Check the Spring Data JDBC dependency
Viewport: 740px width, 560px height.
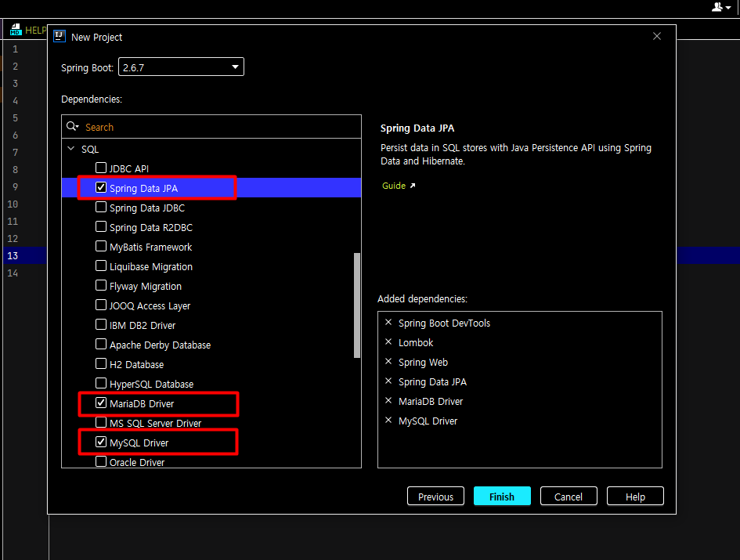coord(100,207)
